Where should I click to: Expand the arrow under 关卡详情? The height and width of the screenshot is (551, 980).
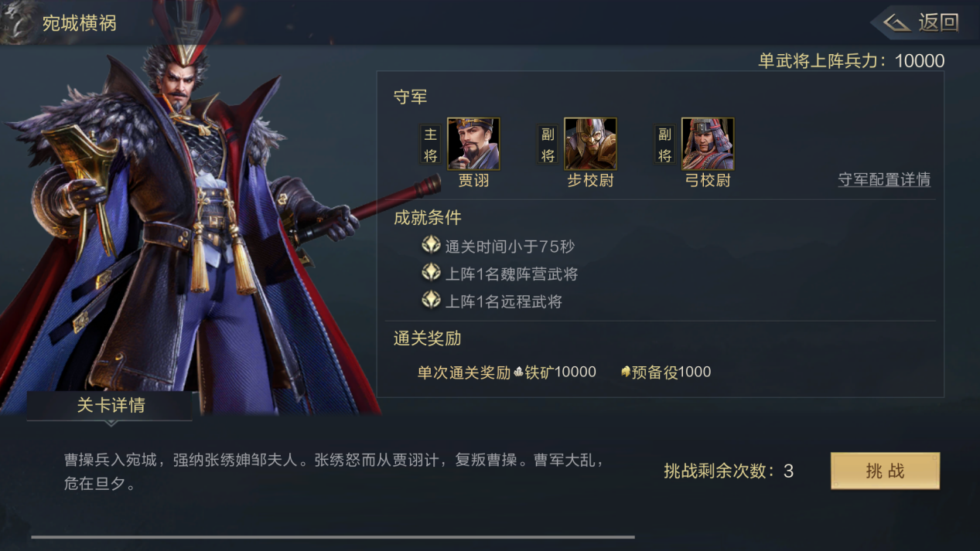pos(111,423)
